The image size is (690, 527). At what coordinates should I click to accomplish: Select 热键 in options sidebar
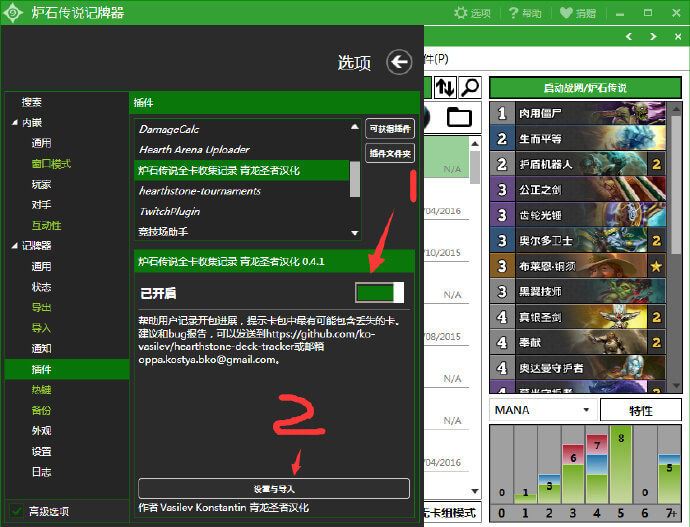[41, 390]
